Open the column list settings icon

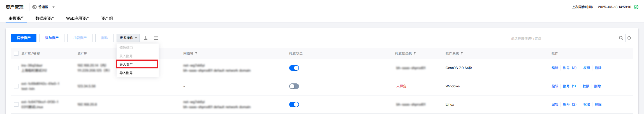click(x=156, y=38)
